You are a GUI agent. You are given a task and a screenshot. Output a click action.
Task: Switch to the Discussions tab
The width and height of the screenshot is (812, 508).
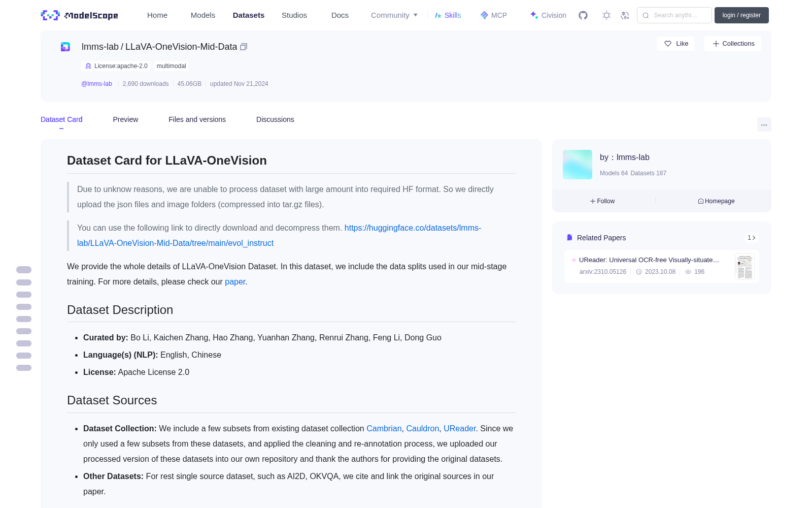coord(275,119)
